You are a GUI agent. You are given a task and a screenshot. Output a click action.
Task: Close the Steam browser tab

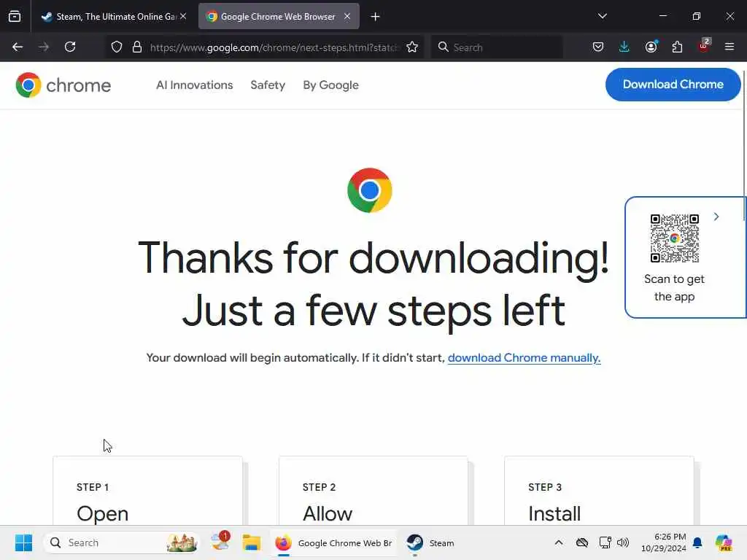pyautogui.click(x=183, y=16)
